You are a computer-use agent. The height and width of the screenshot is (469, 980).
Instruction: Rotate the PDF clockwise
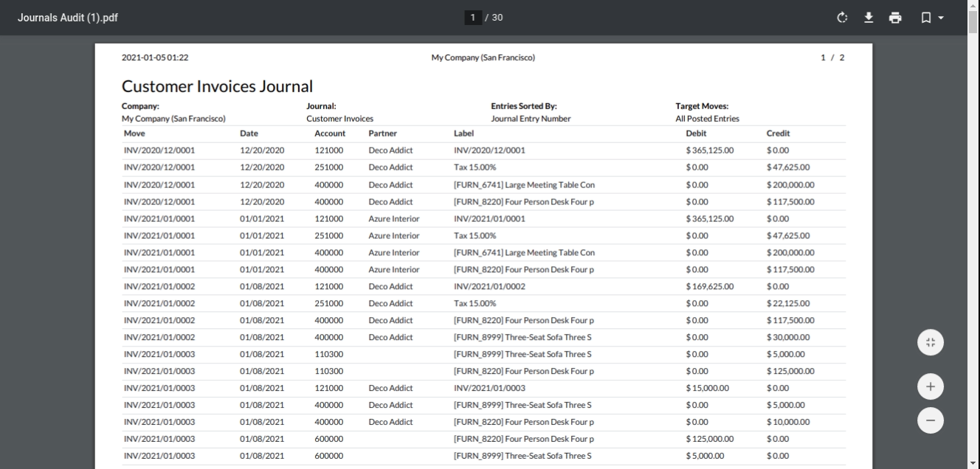(x=843, y=18)
